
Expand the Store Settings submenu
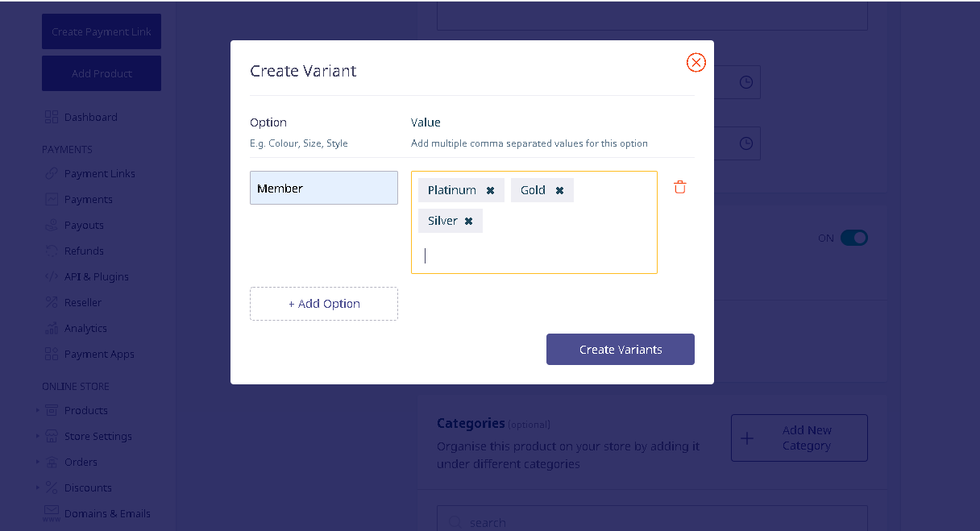click(37, 436)
